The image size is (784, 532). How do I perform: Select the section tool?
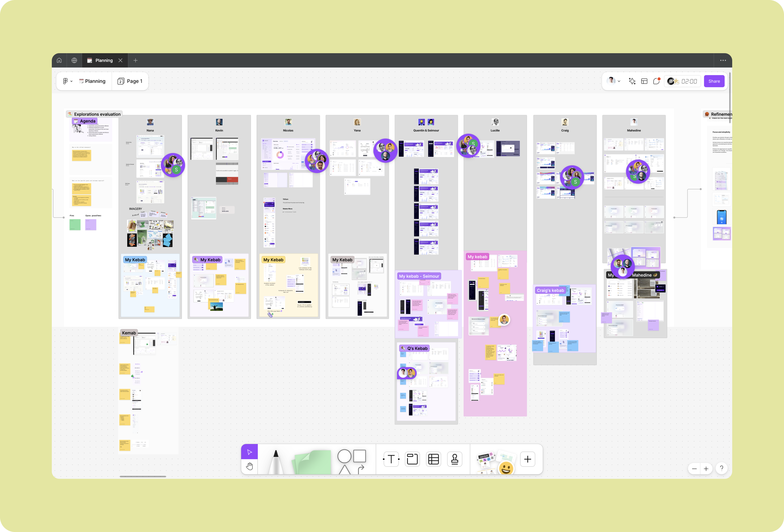412,459
